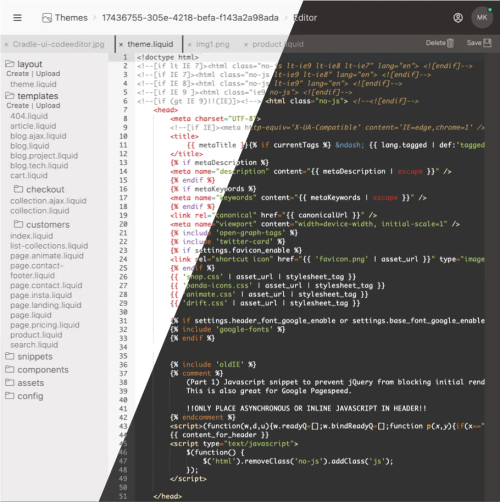
Task: Click the customers folder icon
Action: point(18,224)
